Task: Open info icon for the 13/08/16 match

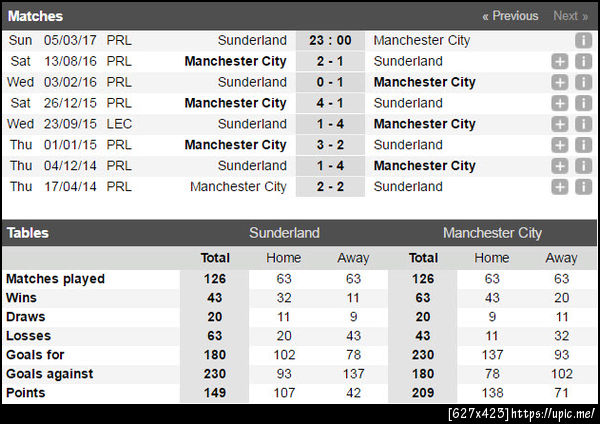Action: (583, 62)
